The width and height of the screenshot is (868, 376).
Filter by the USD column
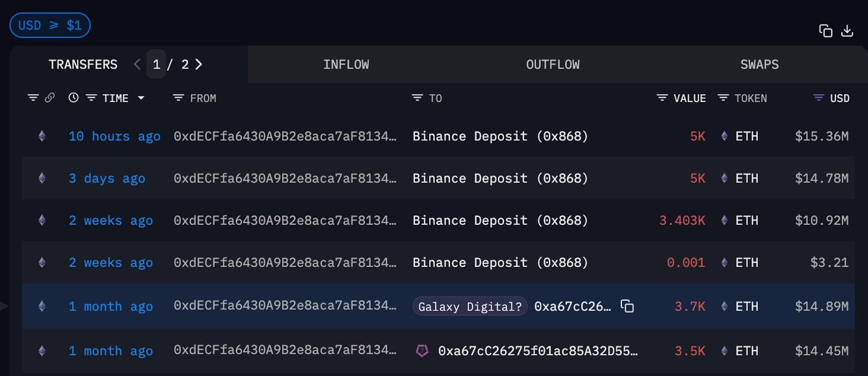[x=819, y=98]
